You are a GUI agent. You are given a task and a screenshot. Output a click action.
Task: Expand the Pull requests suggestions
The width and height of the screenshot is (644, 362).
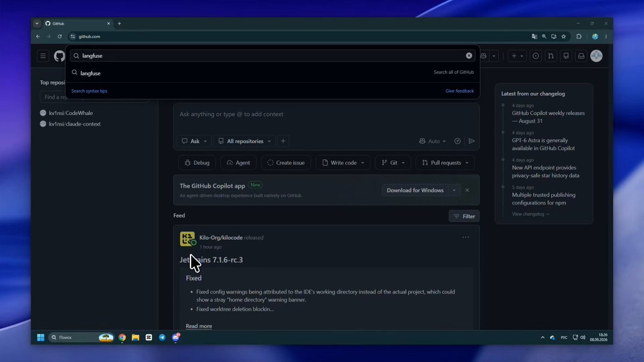click(x=445, y=162)
